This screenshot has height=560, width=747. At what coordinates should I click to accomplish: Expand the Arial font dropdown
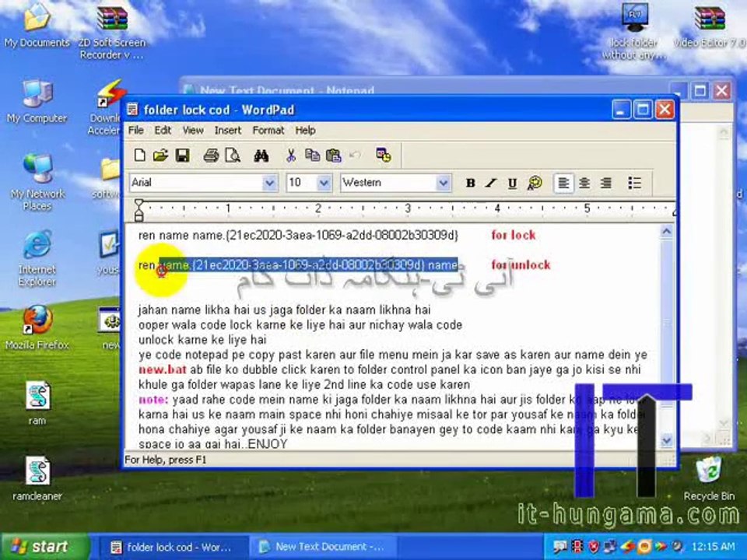[269, 183]
